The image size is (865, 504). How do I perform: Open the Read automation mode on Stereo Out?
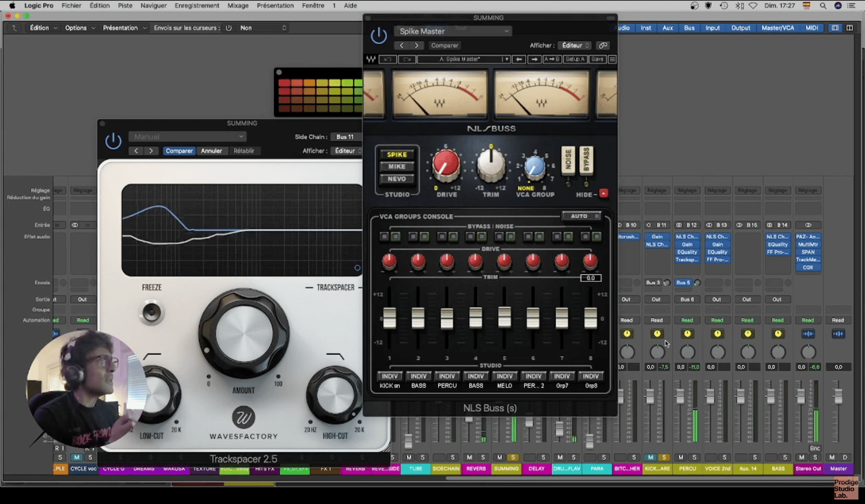tap(808, 320)
